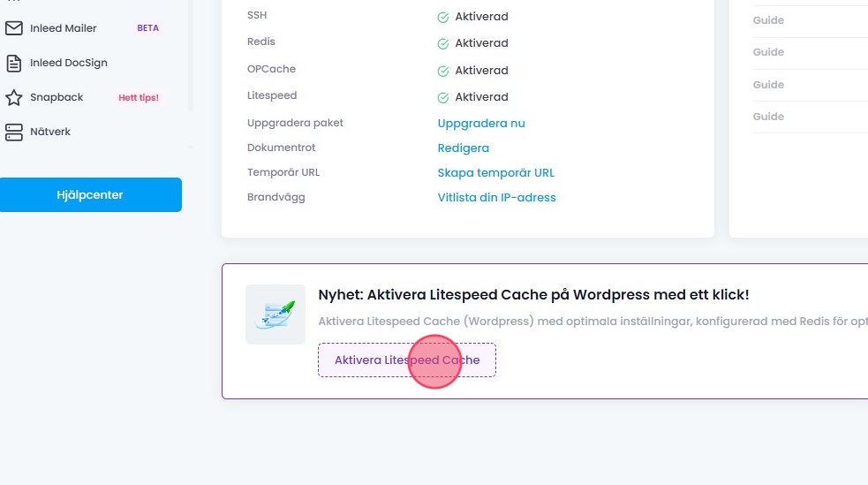Click the Litespeed Cache rocket thumbnail
Image resolution: width=868 pixels, height=485 pixels.
tap(275, 314)
